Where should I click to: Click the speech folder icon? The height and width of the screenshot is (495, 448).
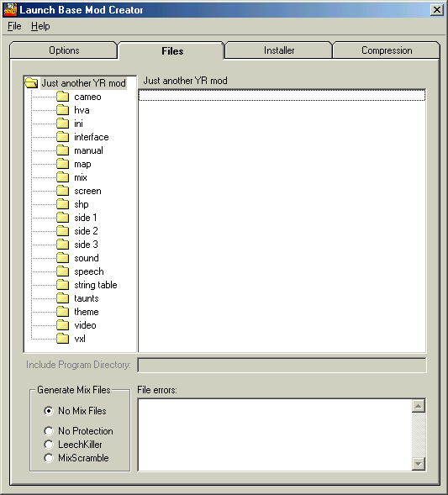pyautogui.click(x=63, y=271)
